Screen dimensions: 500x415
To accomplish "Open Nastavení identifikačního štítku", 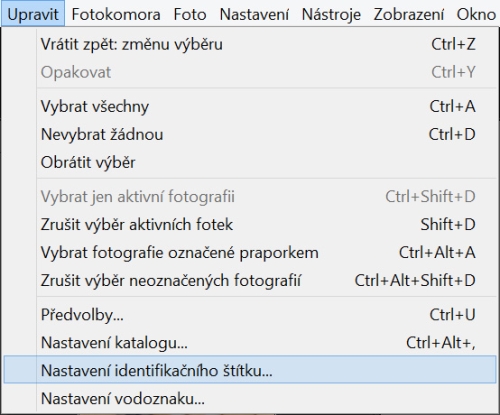I will click(x=250, y=370).
